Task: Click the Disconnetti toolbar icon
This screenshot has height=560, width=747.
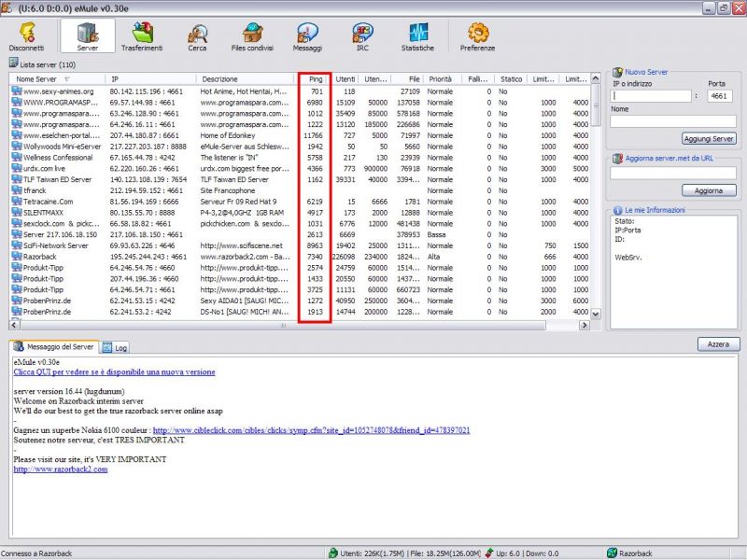Action: [27, 36]
